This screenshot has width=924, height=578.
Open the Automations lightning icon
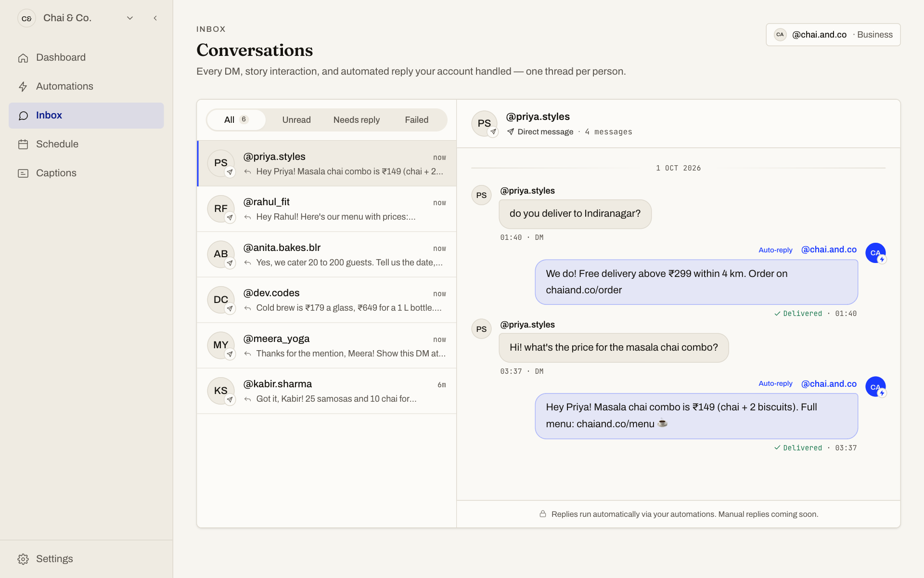click(x=23, y=87)
